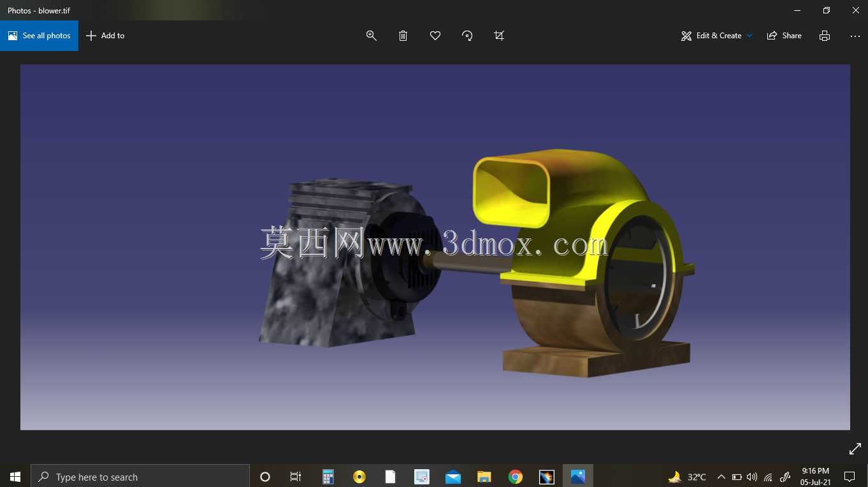Share the photo via Share button
The width and height of the screenshot is (868, 487).
[785, 36]
